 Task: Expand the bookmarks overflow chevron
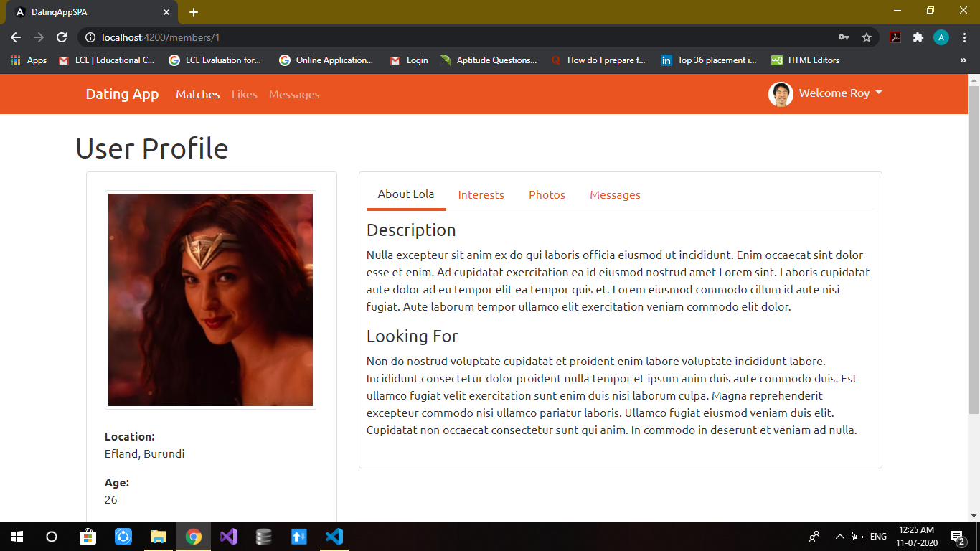963,60
